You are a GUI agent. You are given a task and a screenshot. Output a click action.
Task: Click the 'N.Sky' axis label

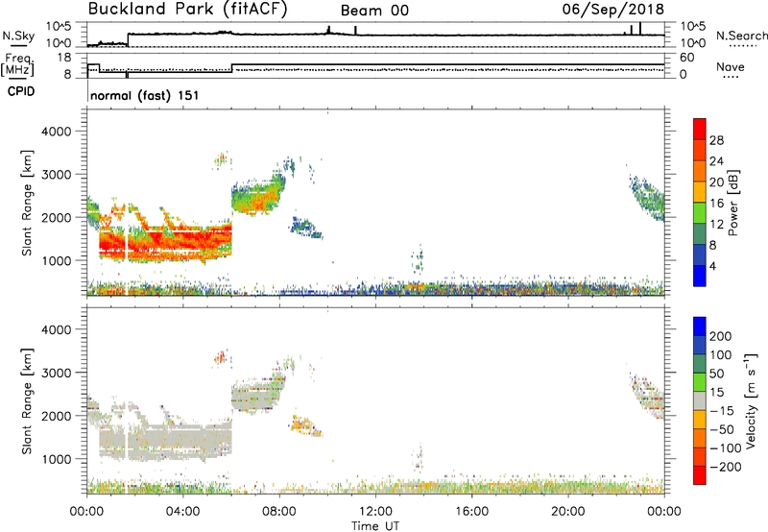tap(18, 36)
